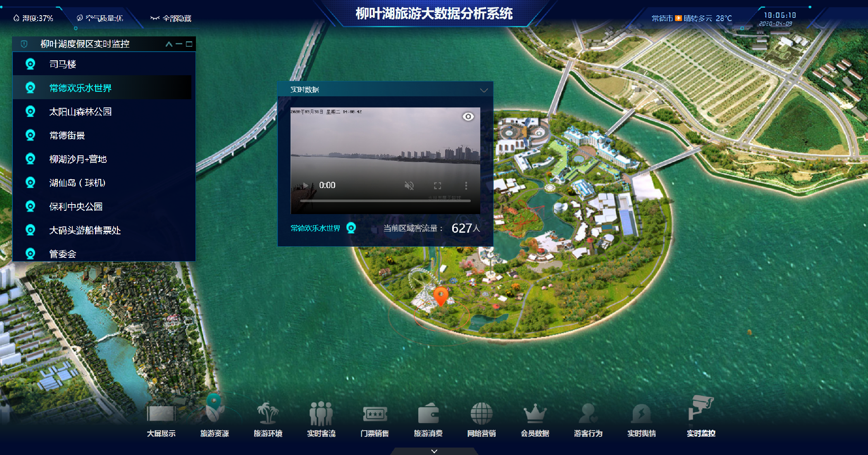Open the 旅游消费 wallet icon
Viewport: 868px width, 455px height.
[x=428, y=413]
